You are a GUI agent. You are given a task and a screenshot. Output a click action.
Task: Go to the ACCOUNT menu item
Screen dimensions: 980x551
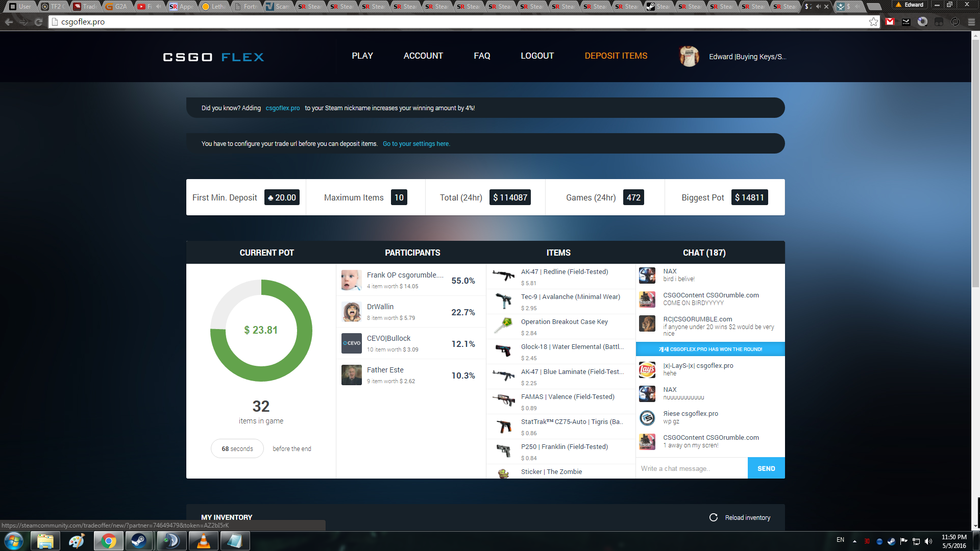[x=423, y=56]
